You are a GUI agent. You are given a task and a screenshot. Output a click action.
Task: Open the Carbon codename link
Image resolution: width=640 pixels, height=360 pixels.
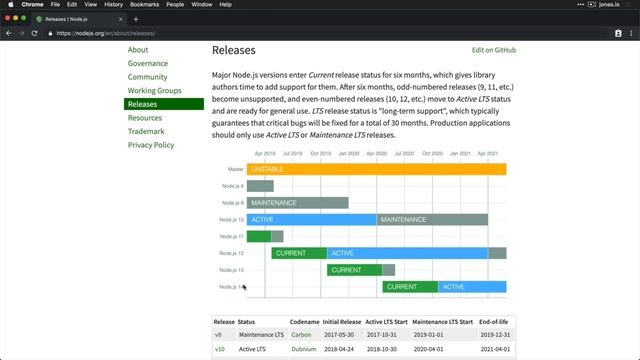coord(301,335)
